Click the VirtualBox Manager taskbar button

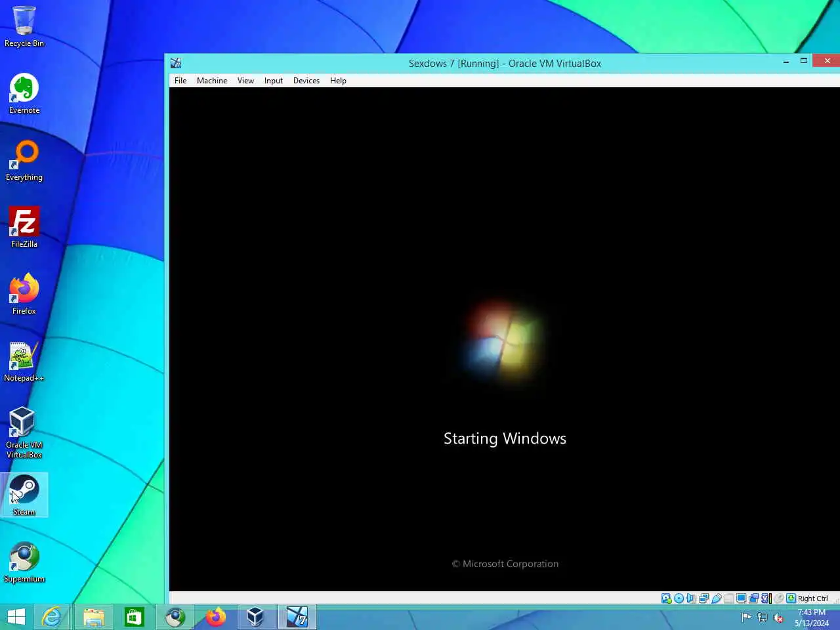tap(256, 617)
